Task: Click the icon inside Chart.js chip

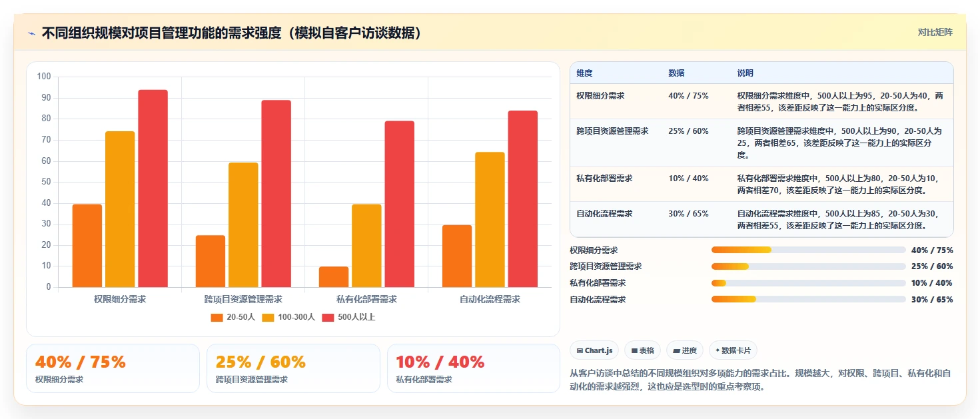Action: click(580, 350)
